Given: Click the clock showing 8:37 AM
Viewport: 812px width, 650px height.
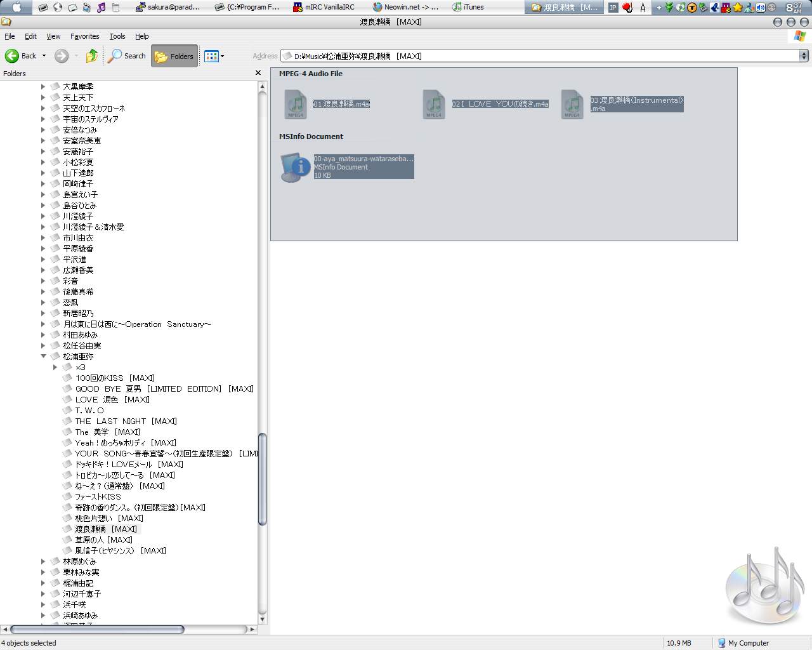Looking at the screenshot, I should click(x=795, y=8).
